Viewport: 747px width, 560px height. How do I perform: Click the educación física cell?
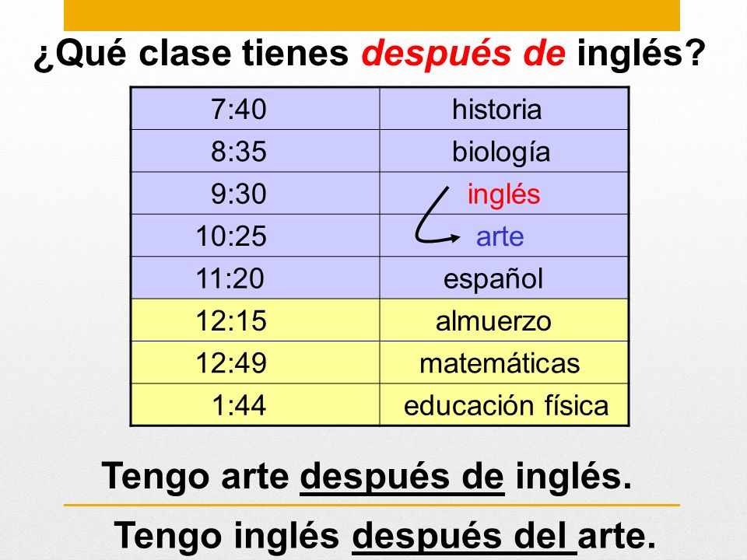pos(504,404)
